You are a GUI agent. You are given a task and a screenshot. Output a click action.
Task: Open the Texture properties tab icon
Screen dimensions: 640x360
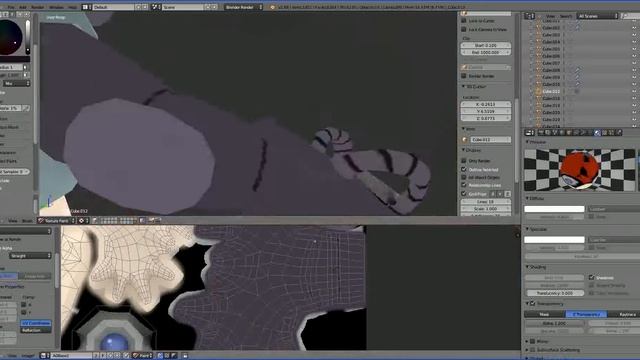pos(604,133)
